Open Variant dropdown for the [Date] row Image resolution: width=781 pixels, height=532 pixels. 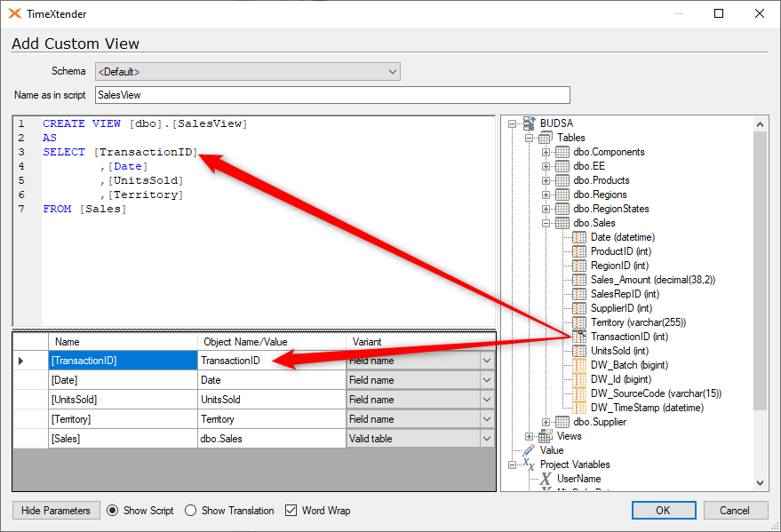pyautogui.click(x=487, y=380)
